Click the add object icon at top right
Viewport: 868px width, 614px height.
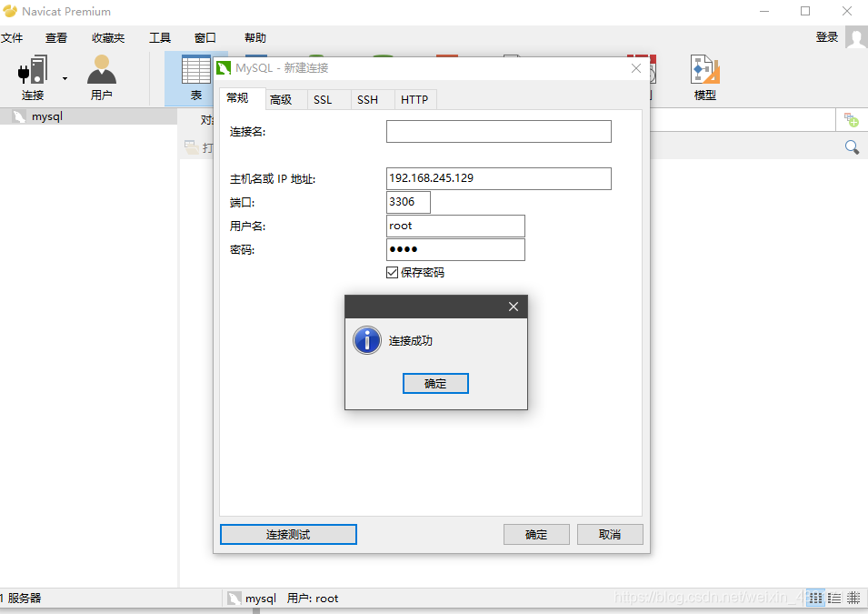pos(852,120)
